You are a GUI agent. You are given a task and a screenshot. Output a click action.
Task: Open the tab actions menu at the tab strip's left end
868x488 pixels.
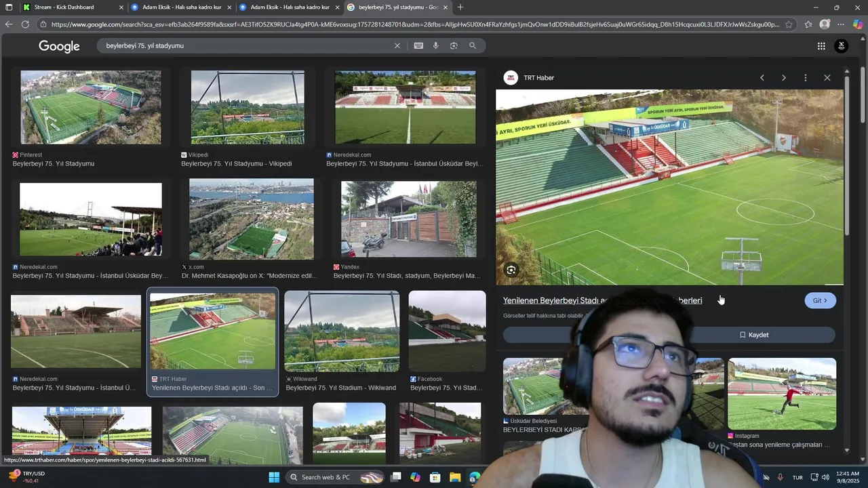coord(9,7)
